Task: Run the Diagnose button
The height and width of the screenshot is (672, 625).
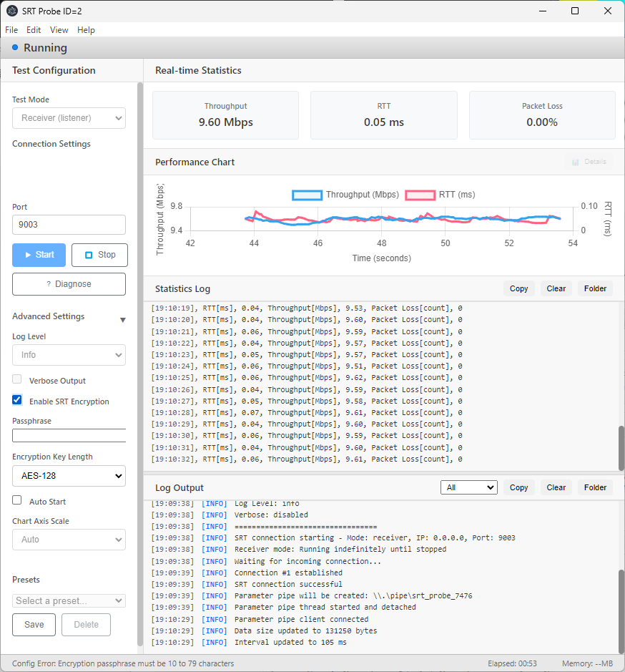Action: [69, 284]
